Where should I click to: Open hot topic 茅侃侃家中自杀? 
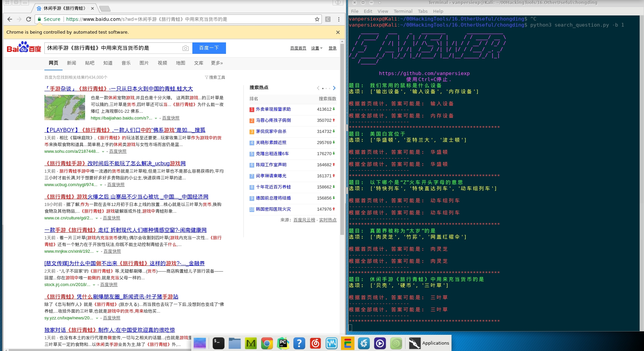pyautogui.click(x=271, y=132)
